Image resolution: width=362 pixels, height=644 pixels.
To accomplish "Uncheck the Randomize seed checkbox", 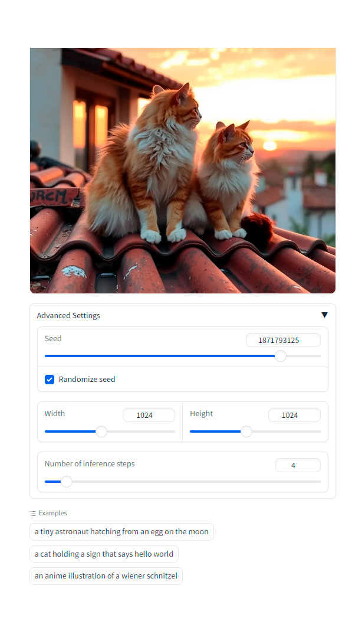I will [x=50, y=380].
